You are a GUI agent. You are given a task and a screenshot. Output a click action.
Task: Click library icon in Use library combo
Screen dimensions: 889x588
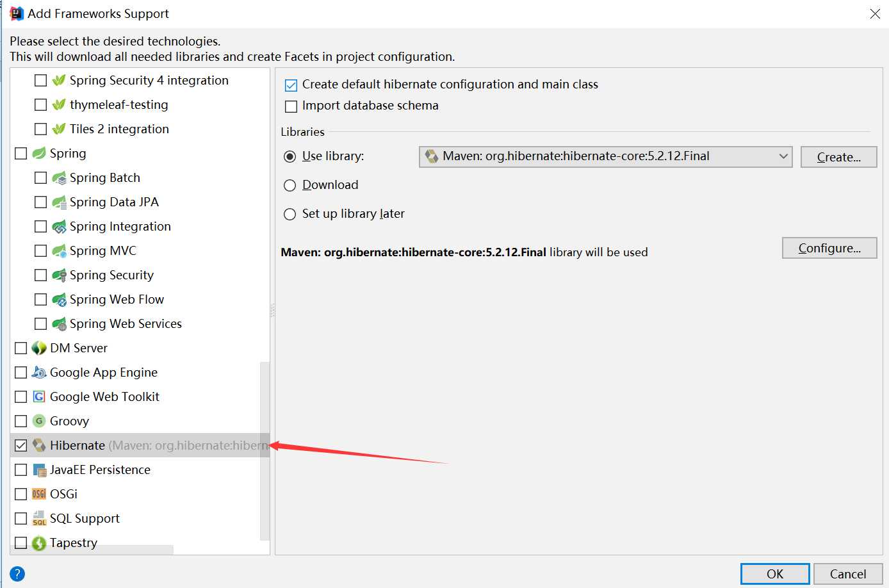click(x=432, y=156)
